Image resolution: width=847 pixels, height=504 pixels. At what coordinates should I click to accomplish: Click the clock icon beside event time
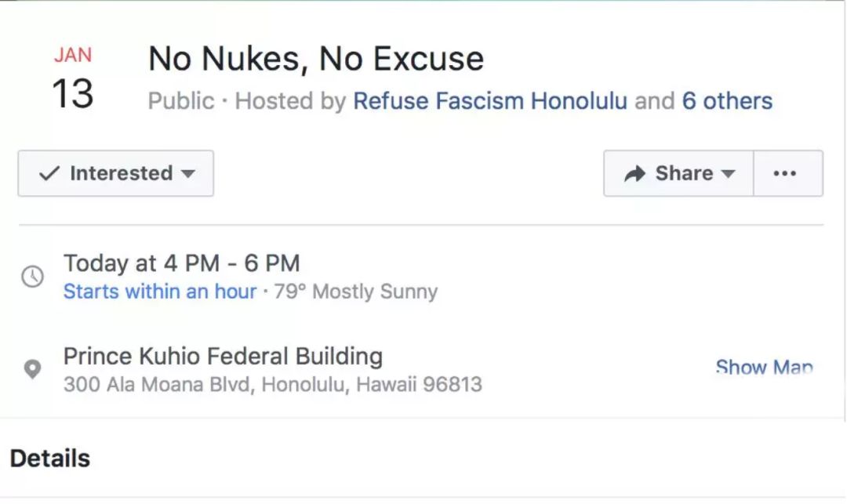click(x=32, y=276)
